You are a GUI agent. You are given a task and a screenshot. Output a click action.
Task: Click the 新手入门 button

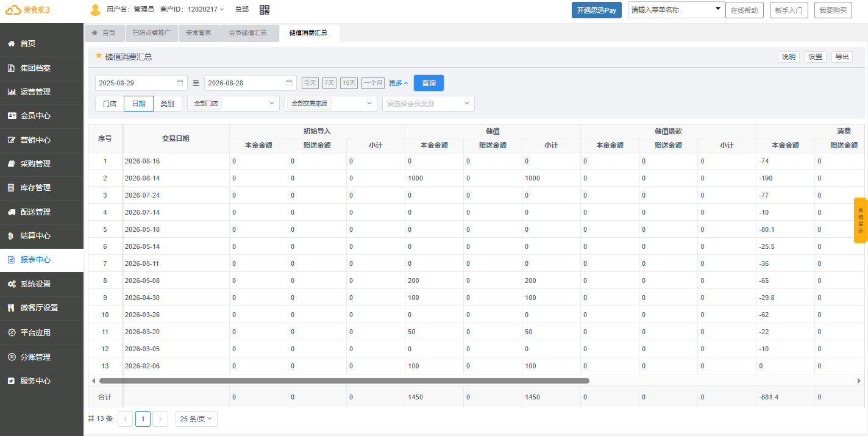789,10
